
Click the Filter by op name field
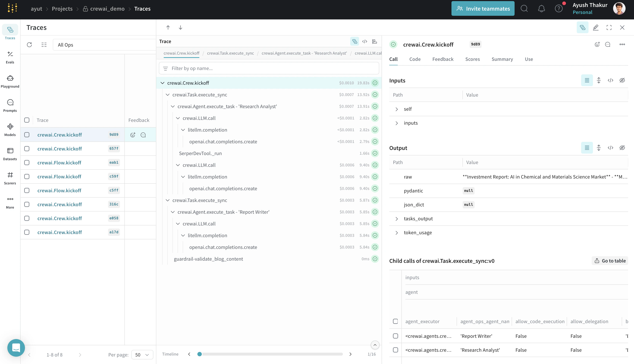[269, 68]
